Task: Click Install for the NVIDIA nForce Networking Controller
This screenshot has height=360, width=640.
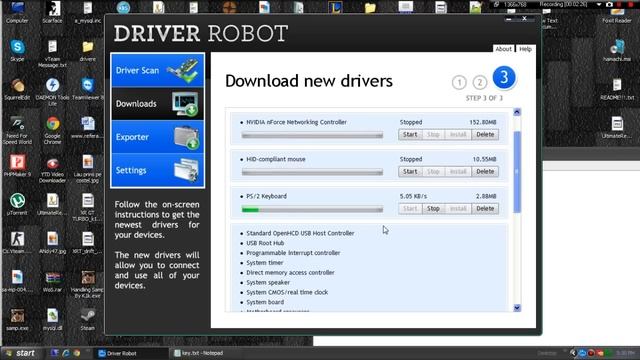Action: [458, 134]
